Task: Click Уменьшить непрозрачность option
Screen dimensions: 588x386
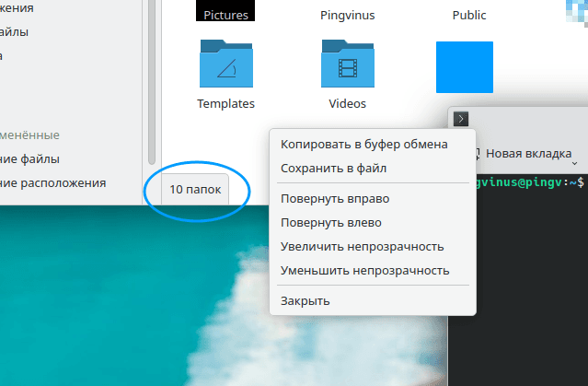Action: point(364,271)
